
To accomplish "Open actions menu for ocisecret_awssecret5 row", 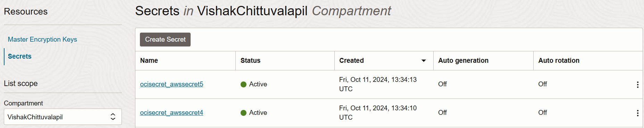I will (637, 85).
